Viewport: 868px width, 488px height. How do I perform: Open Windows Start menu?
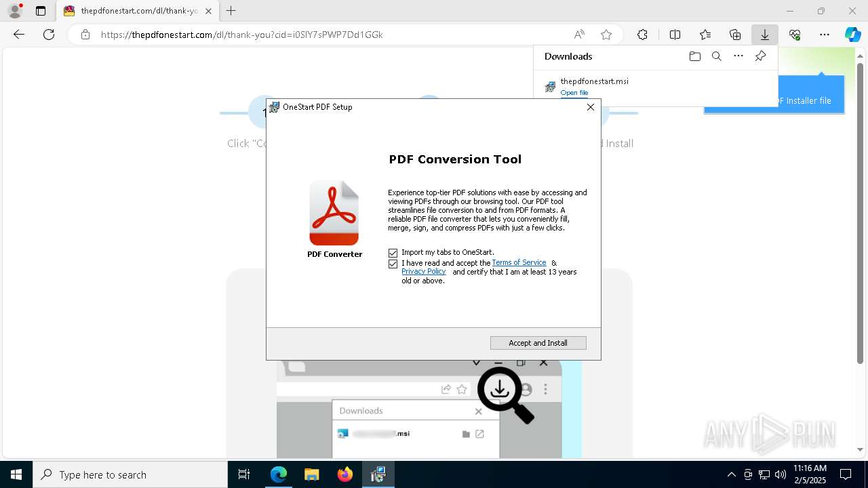pos(16,474)
